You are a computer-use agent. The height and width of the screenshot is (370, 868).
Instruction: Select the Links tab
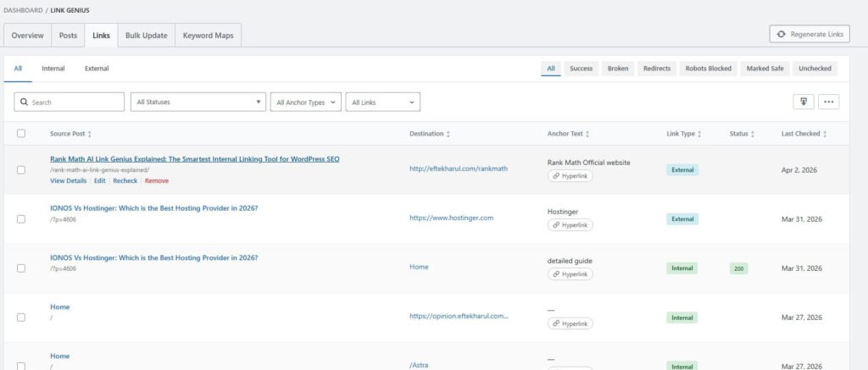[x=102, y=36]
